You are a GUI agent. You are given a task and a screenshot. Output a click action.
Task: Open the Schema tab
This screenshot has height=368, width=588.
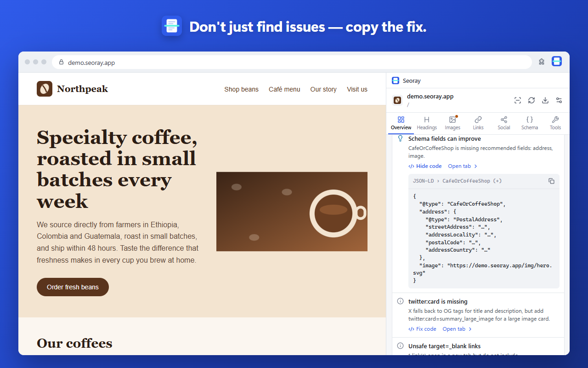tap(530, 123)
